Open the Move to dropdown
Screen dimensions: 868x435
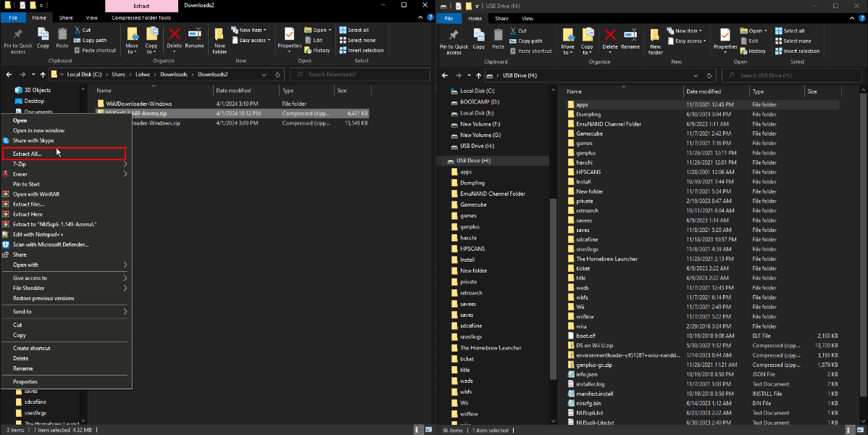(x=132, y=40)
